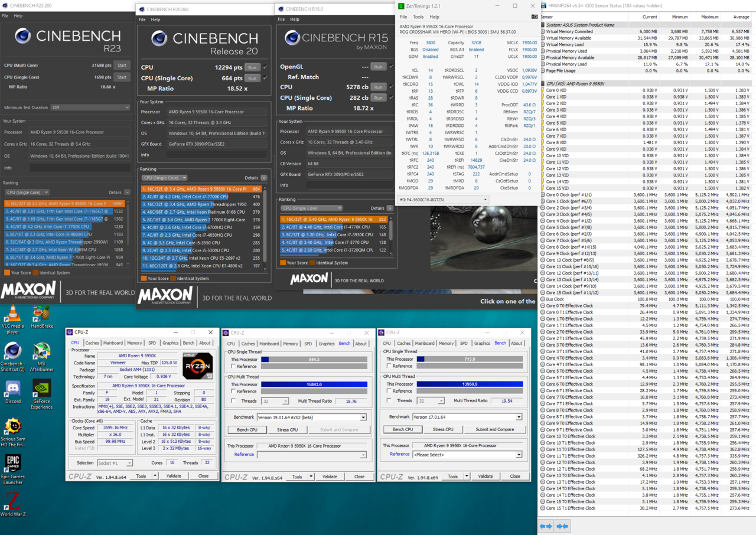Viewport: 756px width, 535px height.
Task: Click Virtual Memory Commited sensor clock icon
Action: (543, 31)
